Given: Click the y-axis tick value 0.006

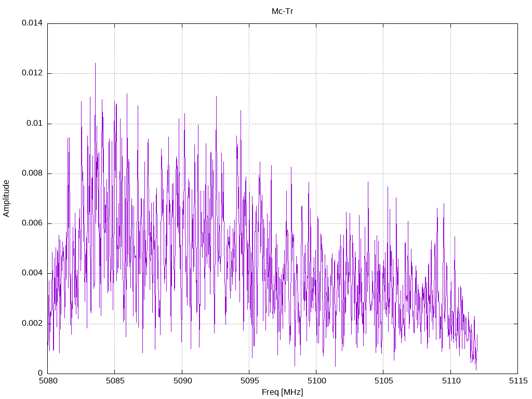Looking at the screenshot, I should (x=32, y=223).
